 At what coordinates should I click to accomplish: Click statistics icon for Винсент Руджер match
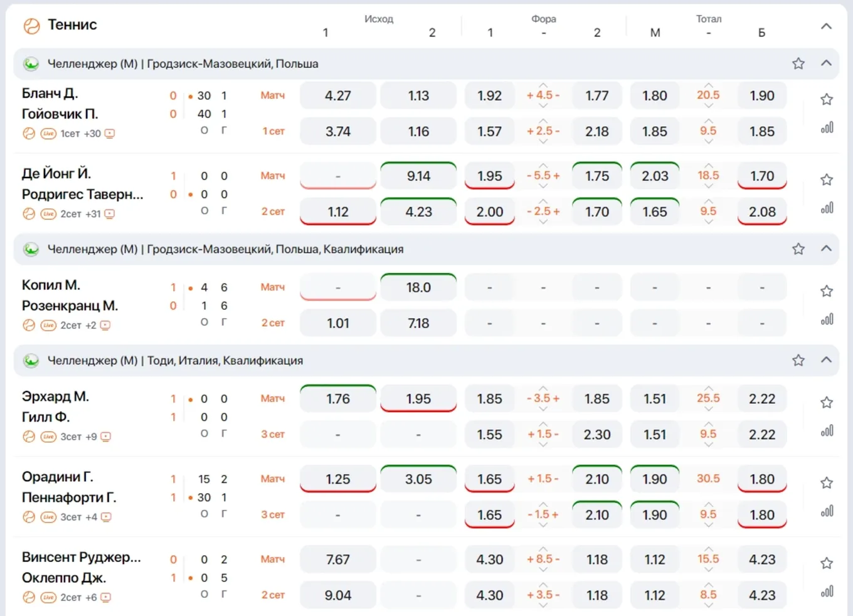click(x=827, y=592)
